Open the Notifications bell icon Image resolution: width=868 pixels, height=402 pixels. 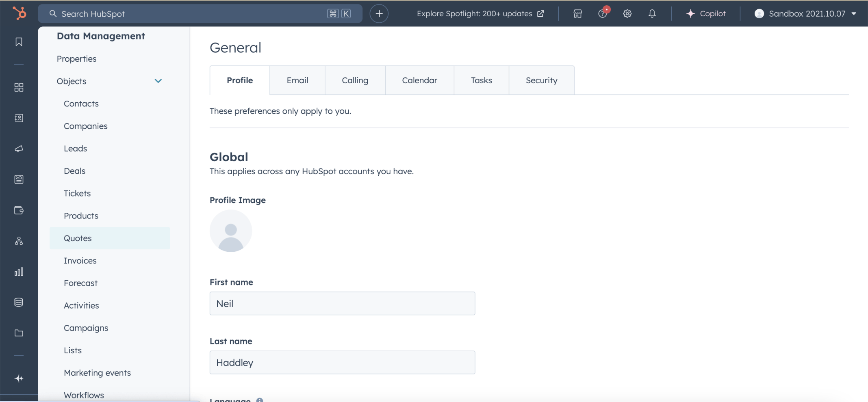(x=652, y=13)
